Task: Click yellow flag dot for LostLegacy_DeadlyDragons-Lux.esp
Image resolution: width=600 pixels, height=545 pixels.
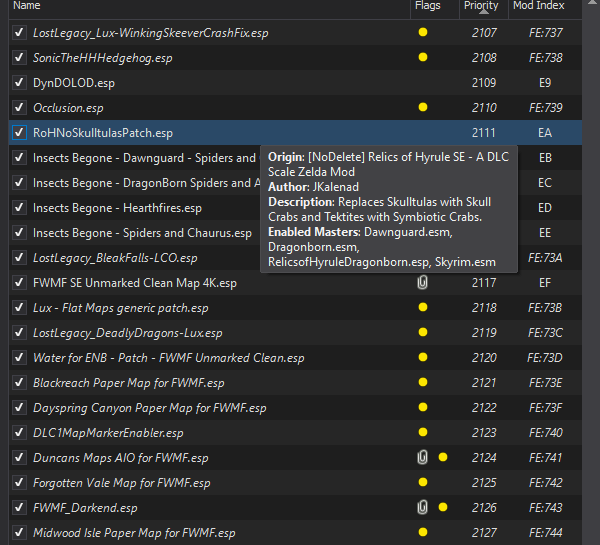Action: pyautogui.click(x=423, y=332)
